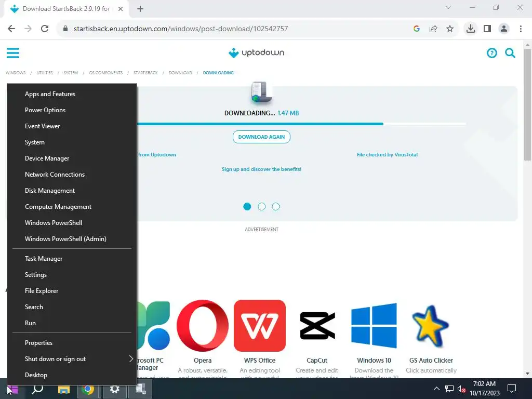Viewport: 532px width, 399px height.
Task: Bookmark this page with the star
Action: pyautogui.click(x=449, y=29)
